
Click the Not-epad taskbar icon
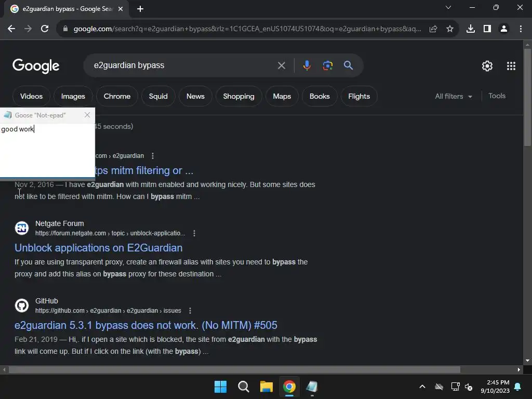[x=312, y=387]
